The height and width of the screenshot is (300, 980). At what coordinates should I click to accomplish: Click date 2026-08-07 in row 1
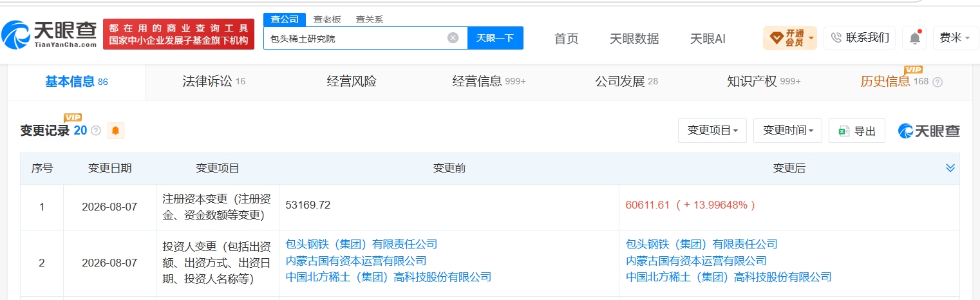(109, 207)
